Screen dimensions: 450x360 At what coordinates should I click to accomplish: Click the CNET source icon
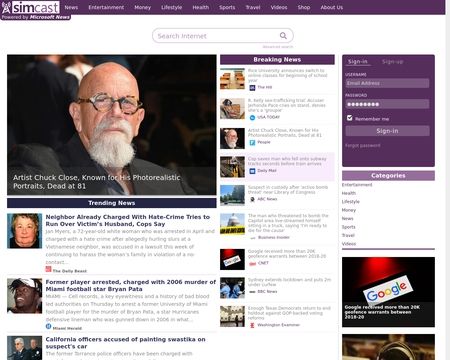(x=252, y=263)
